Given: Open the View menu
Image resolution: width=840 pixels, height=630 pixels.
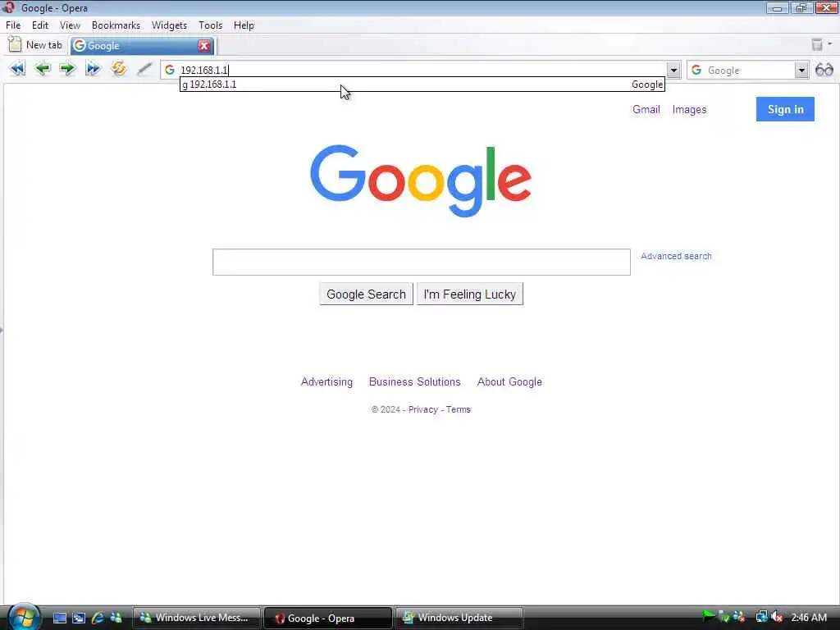Looking at the screenshot, I should pos(70,25).
